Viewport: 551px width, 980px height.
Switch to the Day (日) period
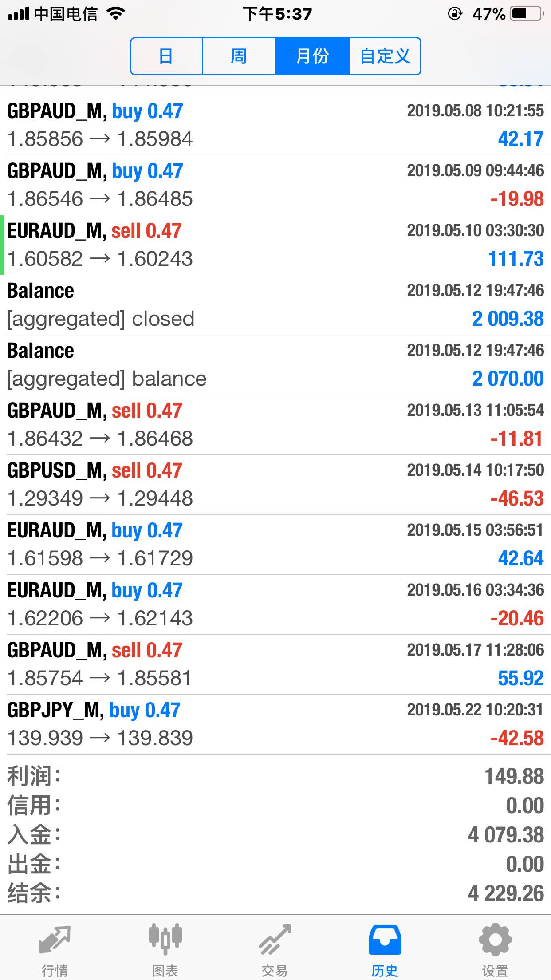click(x=166, y=56)
